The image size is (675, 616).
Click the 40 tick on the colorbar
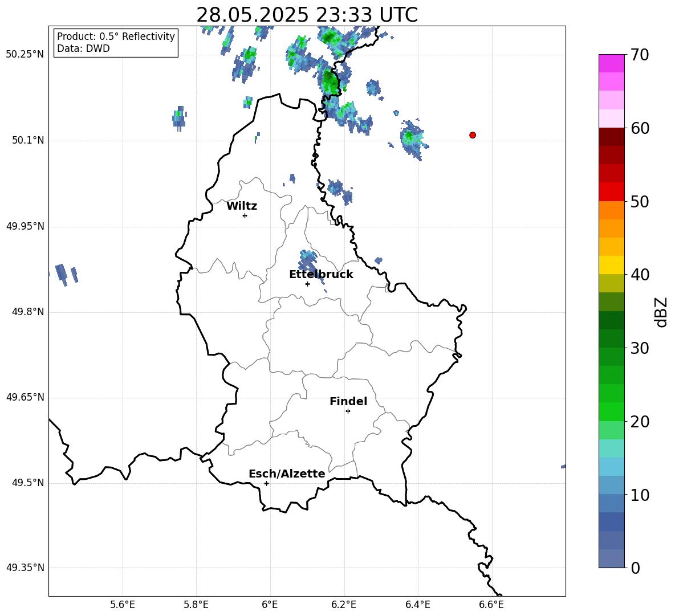tap(639, 275)
